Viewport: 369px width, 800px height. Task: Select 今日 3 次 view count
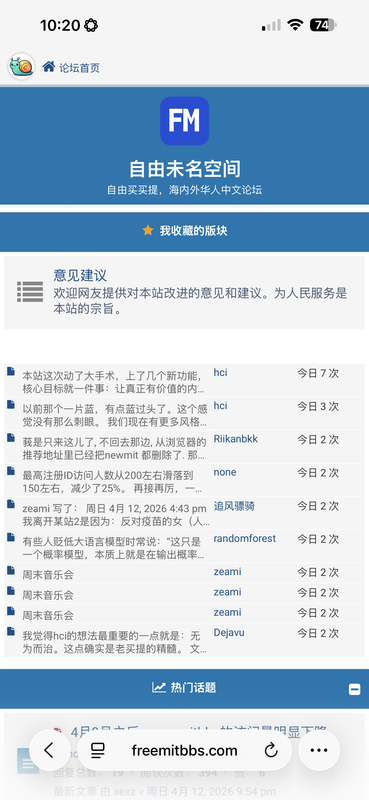click(x=318, y=406)
